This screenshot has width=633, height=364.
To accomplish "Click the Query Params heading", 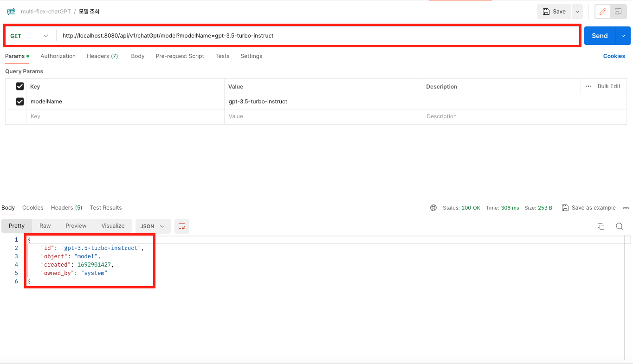I will tap(24, 71).
